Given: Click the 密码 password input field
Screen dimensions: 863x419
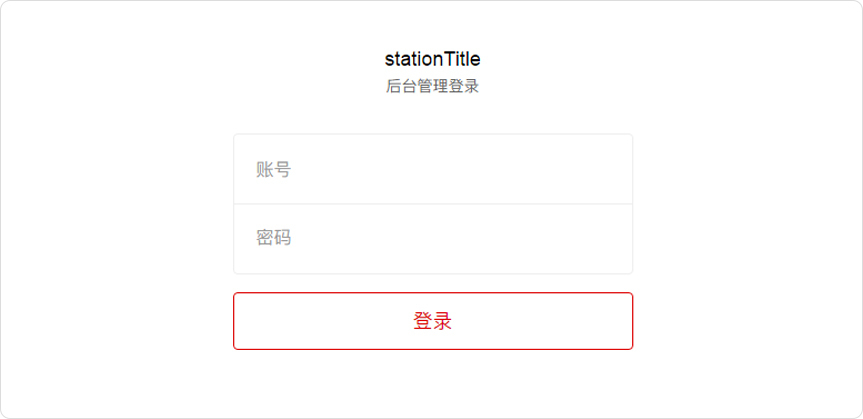Looking at the screenshot, I should pos(432,239).
